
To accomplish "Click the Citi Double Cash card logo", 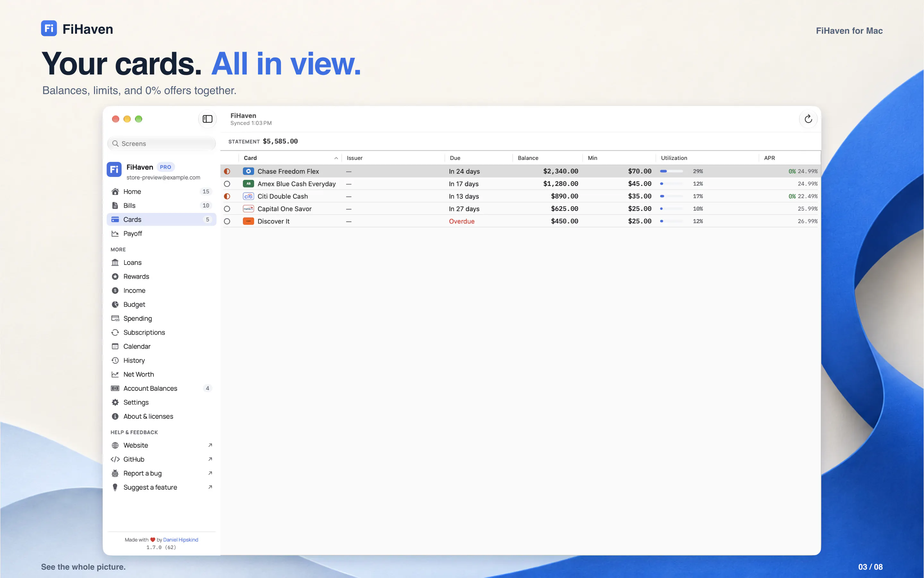I will tap(248, 197).
